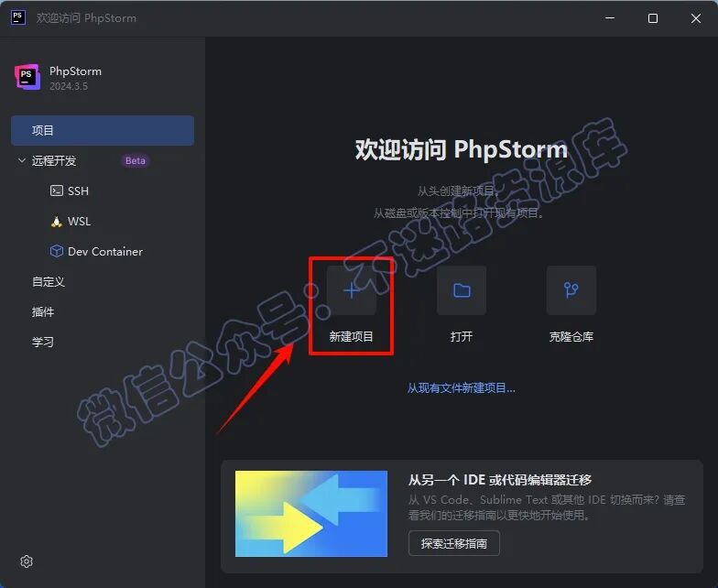Screen dimensions: 718x588
Task: Select the 项目 tab
Action: (103, 130)
